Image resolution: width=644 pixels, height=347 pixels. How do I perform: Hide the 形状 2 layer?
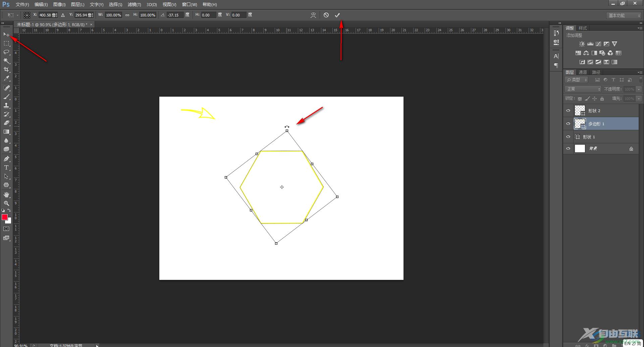(568, 111)
